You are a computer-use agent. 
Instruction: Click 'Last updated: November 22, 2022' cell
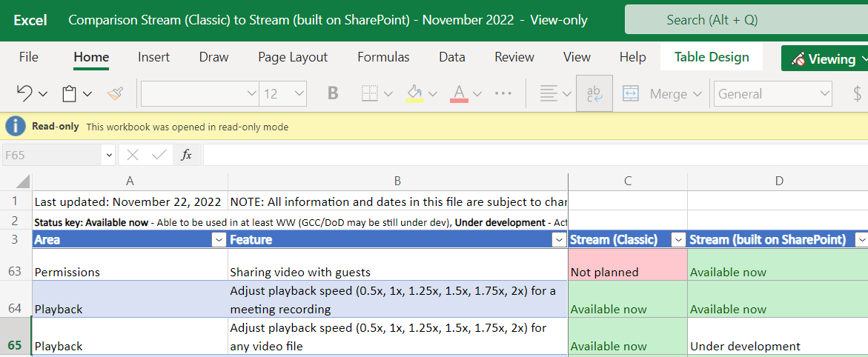(130, 201)
